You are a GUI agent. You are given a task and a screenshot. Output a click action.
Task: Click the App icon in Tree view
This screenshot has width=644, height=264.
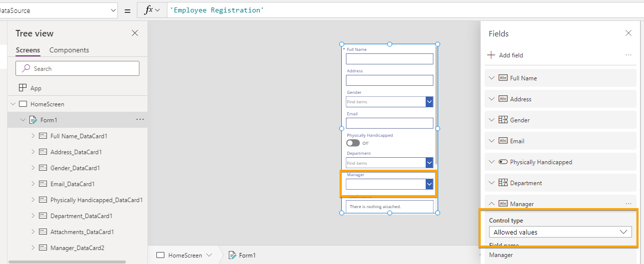point(22,88)
